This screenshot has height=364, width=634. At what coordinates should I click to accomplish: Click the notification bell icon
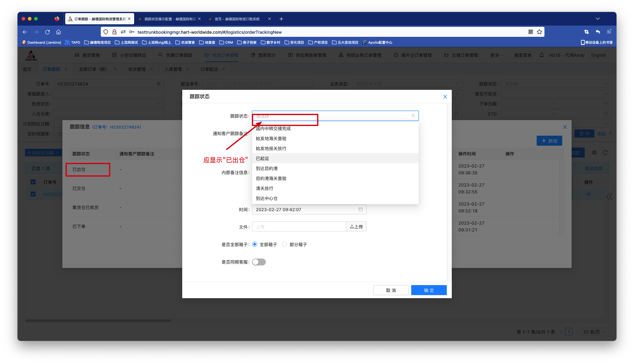coord(542,55)
